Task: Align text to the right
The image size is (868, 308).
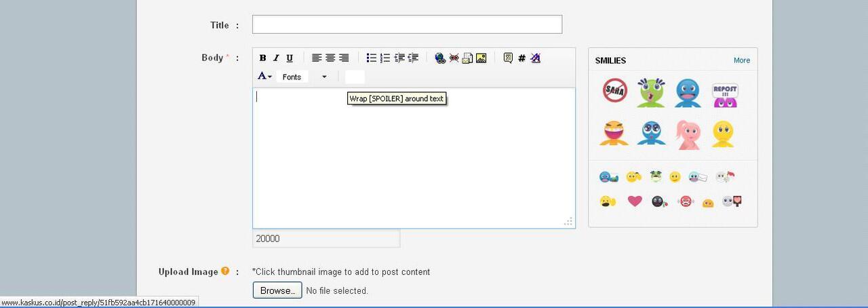Action: (344, 58)
